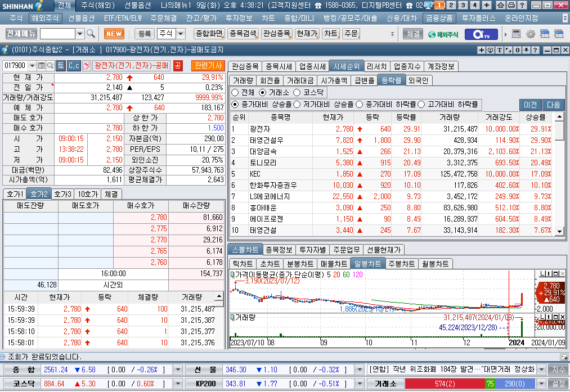Viewport: 570px width, 392px height.
Task: Click the 등록 button in toolbar
Action: click(144, 34)
